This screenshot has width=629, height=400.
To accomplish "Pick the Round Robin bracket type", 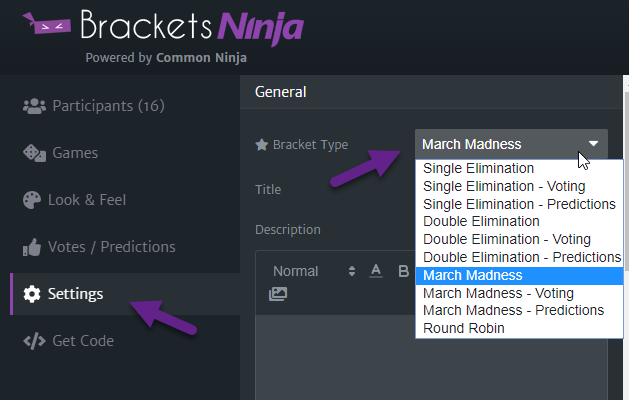I will [464, 328].
